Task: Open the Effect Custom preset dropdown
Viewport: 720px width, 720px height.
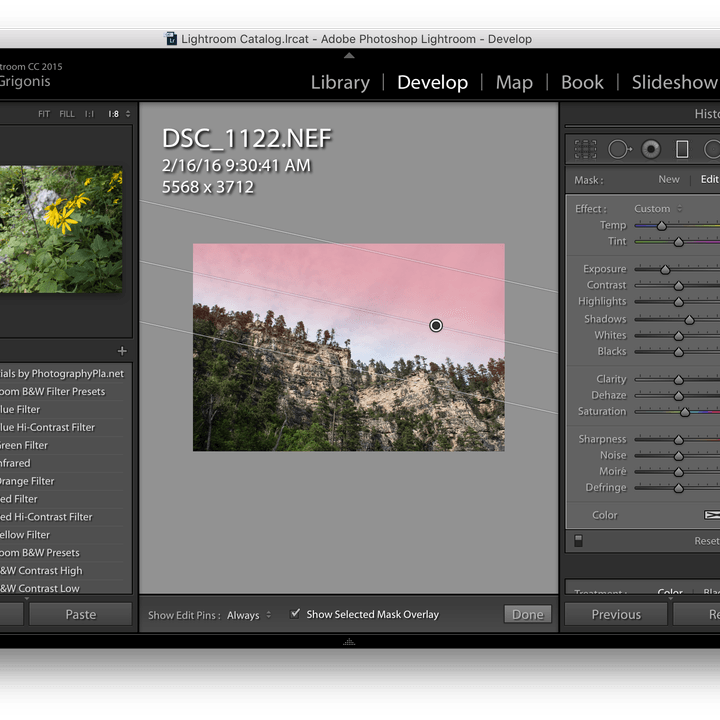Action: [x=658, y=209]
